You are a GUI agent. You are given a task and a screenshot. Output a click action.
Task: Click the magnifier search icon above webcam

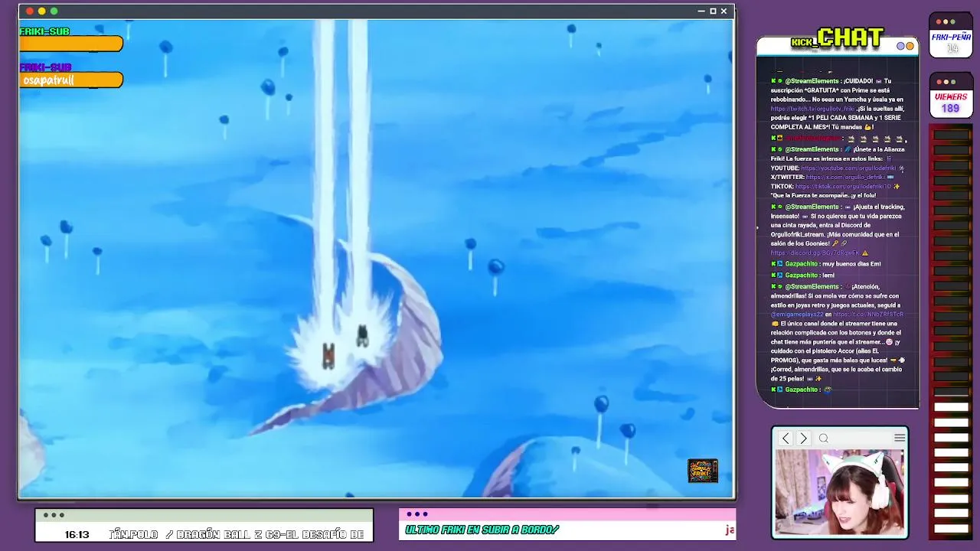[824, 439]
